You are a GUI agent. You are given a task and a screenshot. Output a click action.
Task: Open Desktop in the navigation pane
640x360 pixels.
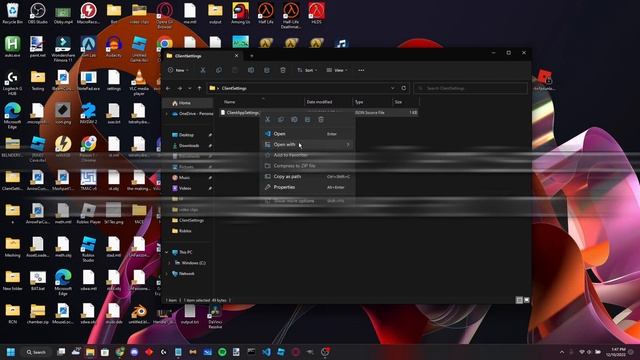tap(187, 135)
